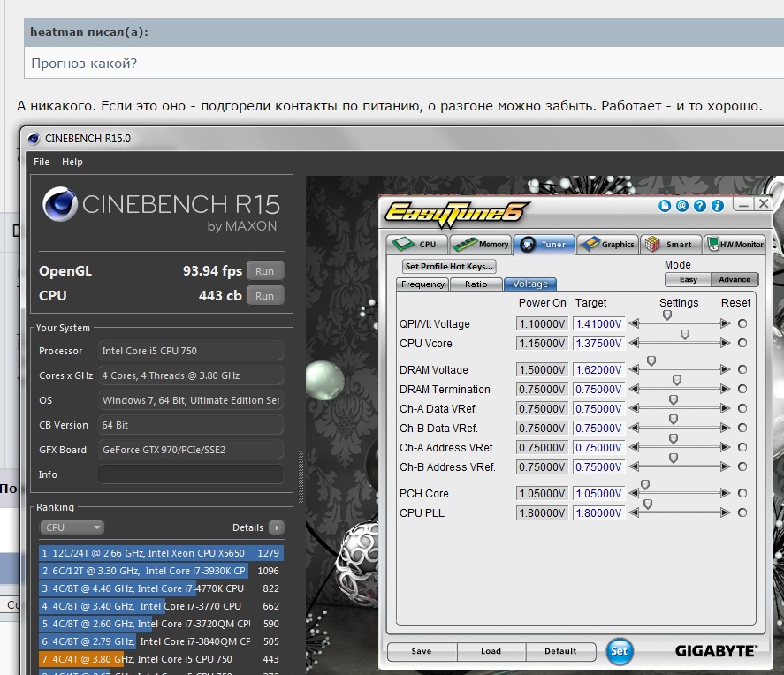The image size is (784, 675).
Task: Click the CPU PLL slider handle
Action: [648, 504]
